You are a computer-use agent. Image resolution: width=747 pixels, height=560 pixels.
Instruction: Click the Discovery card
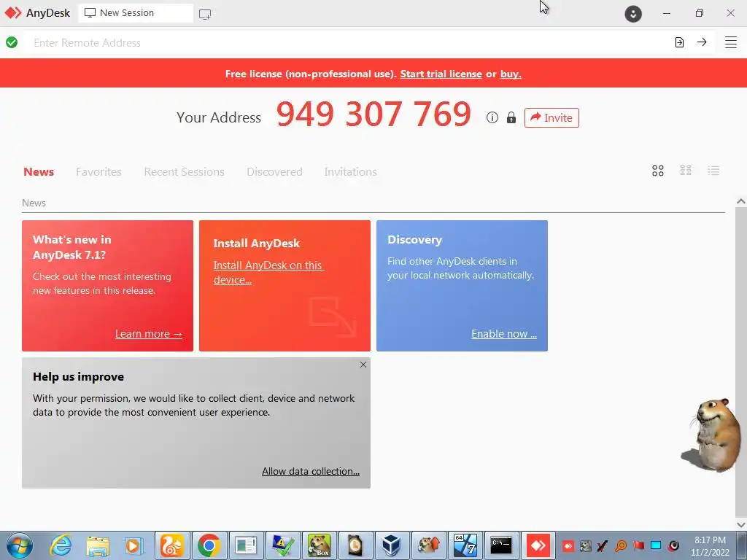[x=462, y=286]
